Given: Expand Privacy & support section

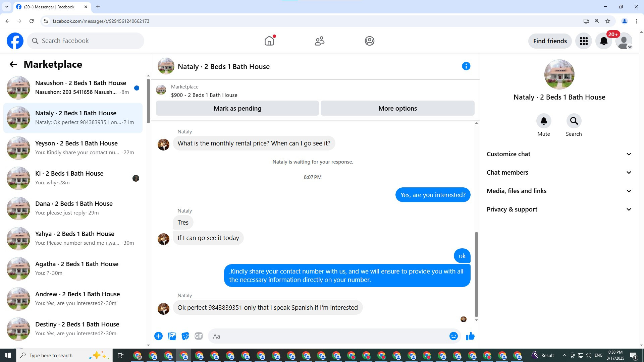Looking at the screenshot, I should tap(559, 209).
